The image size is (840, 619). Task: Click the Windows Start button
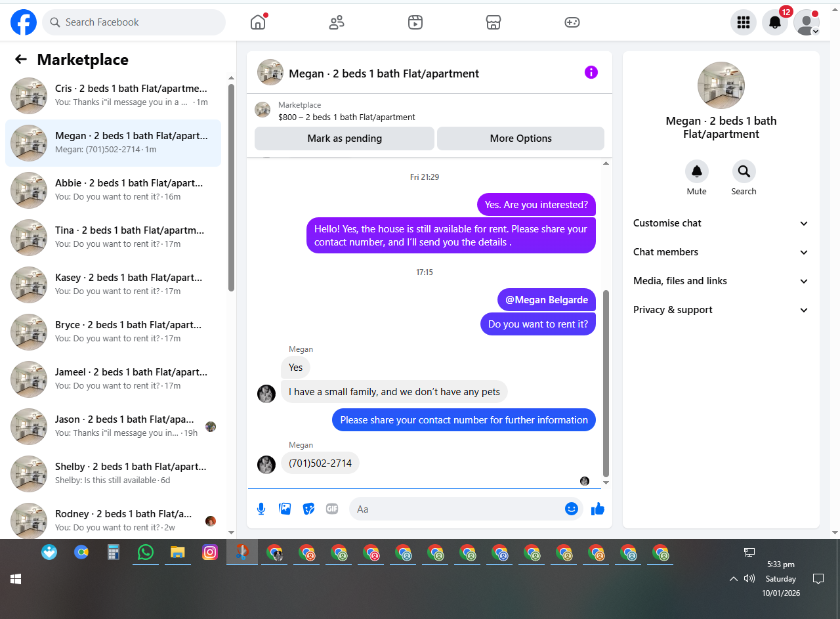(x=16, y=579)
